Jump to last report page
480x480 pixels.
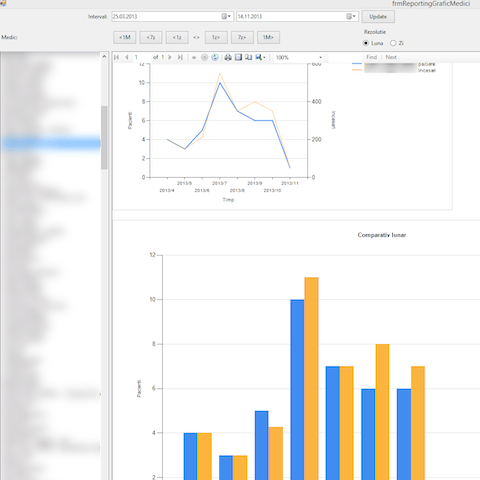(x=180, y=57)
